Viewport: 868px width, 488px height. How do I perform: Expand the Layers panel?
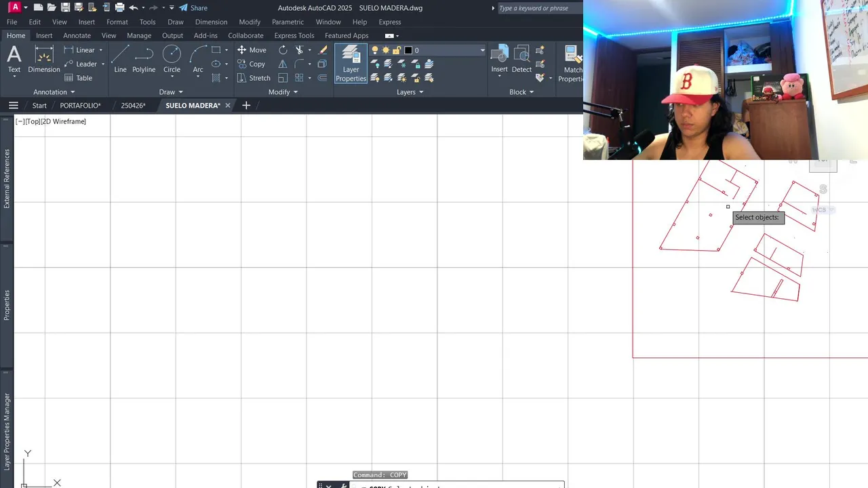pyautogui.click(x=410, y=92)
